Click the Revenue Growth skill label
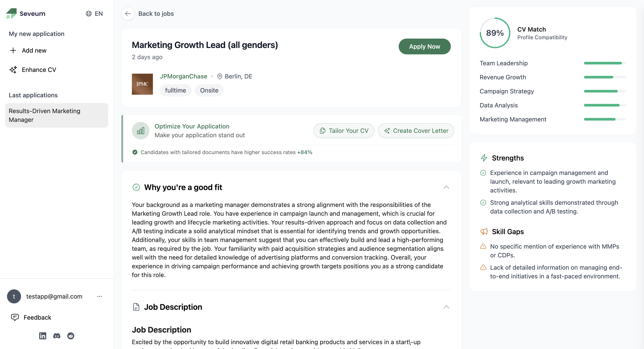The image size is (644, 349). [x=502, y=77]
